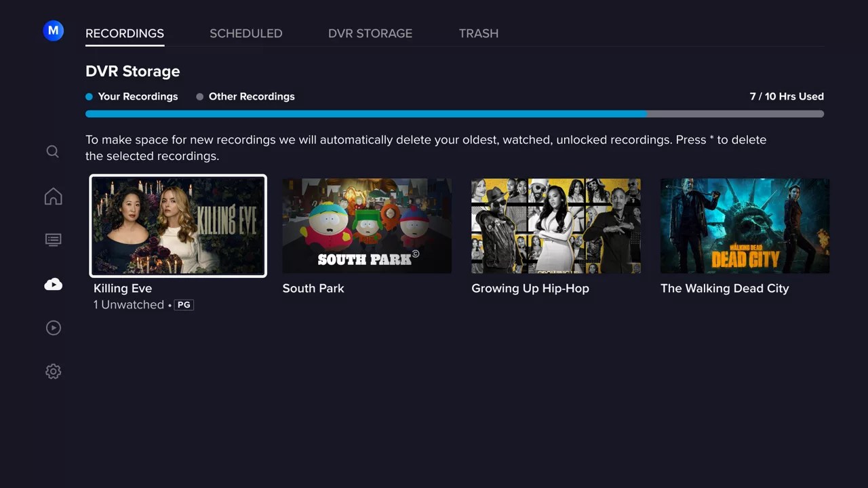
Task: Click the 1 Unwatched label under Killing Eve
Action: coord(128,304)
